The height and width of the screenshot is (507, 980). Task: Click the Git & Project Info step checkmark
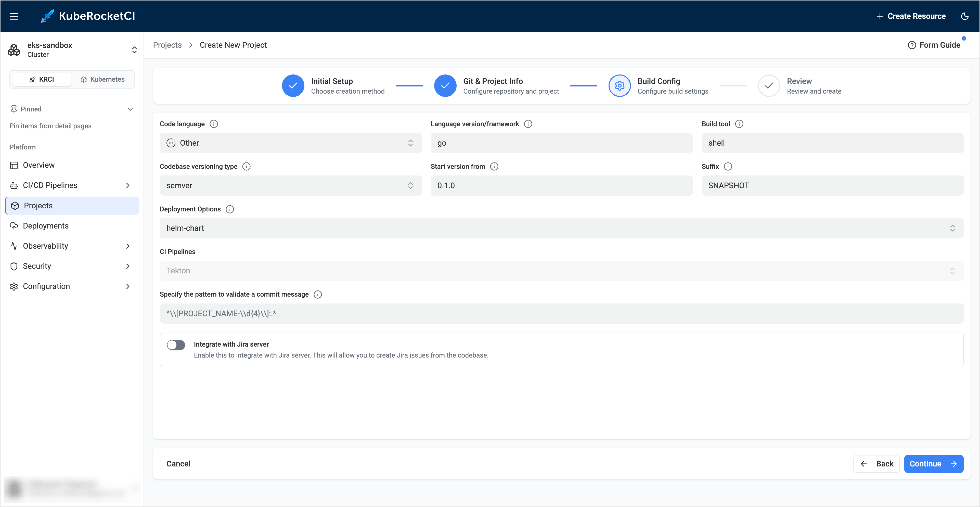(445, 86)
